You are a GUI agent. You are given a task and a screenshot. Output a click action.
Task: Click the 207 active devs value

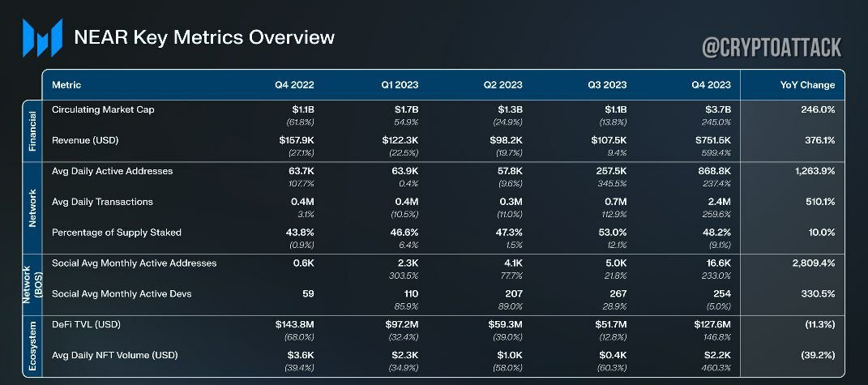coord(515,293)
